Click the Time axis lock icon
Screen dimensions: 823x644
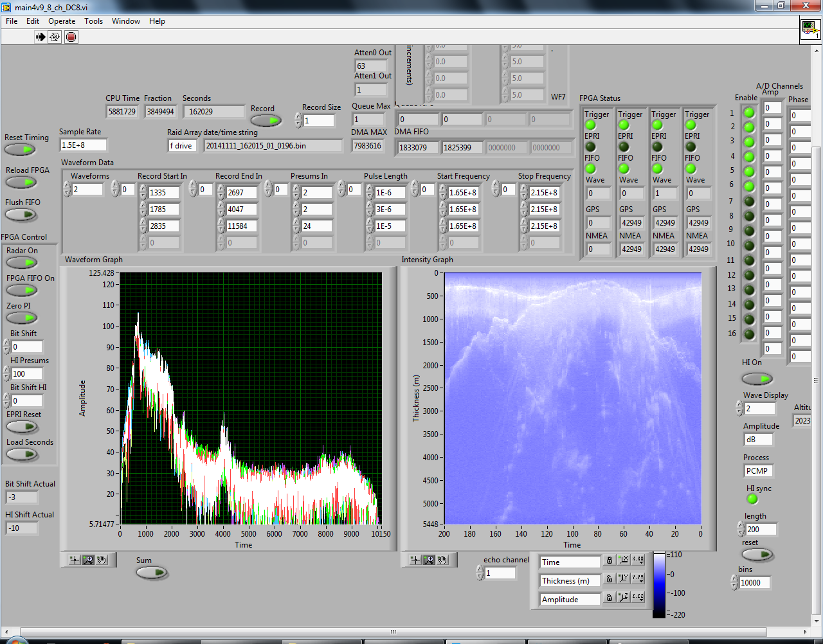point(610,561)
